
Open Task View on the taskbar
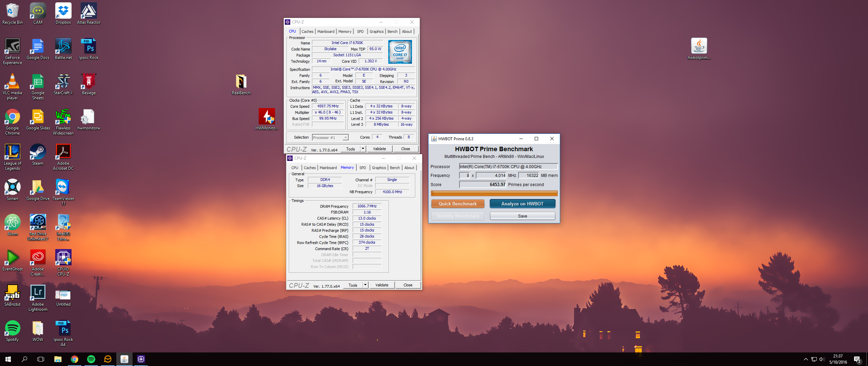[41, 359]
